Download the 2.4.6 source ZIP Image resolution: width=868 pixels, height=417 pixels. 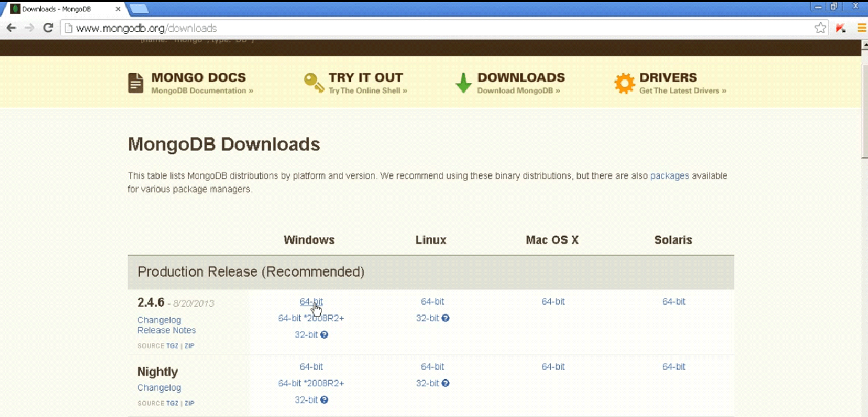[190, 346]
